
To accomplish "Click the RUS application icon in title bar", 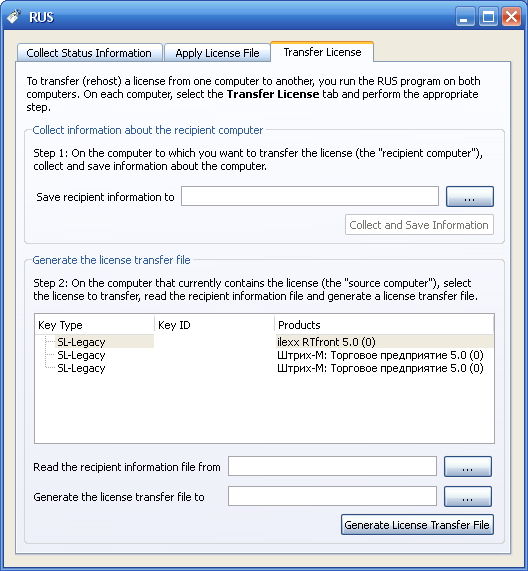I will click(14, 16).
